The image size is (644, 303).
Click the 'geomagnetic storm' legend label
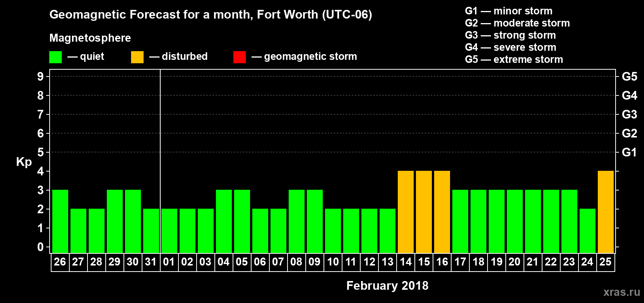[x=311, y=56]
